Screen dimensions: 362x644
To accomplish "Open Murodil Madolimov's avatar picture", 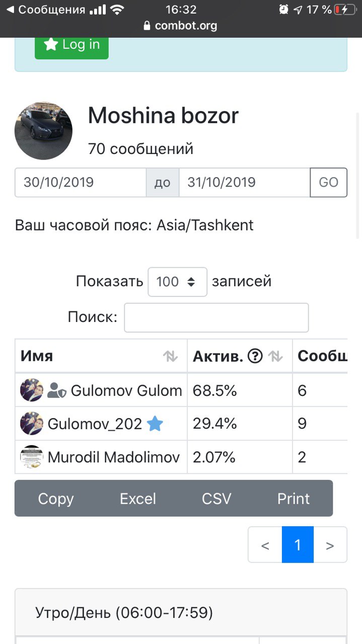I will pos(32,457).
